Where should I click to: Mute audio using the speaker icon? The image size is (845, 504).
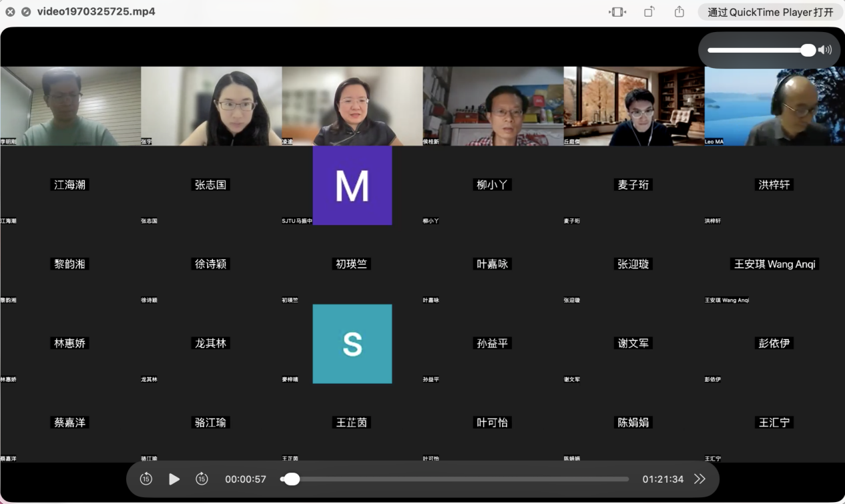(826, 50)
